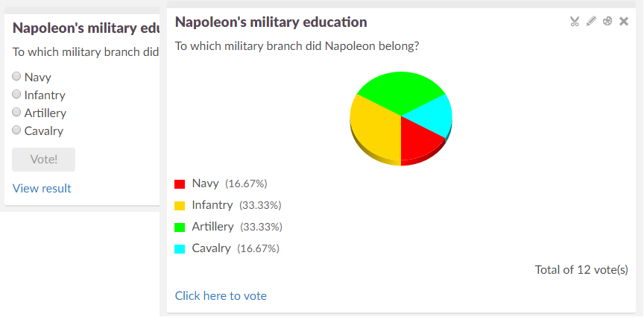The height and width of the screenshot is (320, 644).
Task: Click the red Navy legend swatch
Action: (x=180, y=183)
